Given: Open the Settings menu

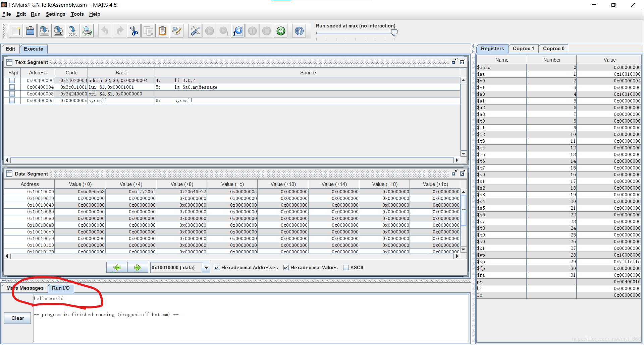Looking at the screenshot, I should 55,14.
